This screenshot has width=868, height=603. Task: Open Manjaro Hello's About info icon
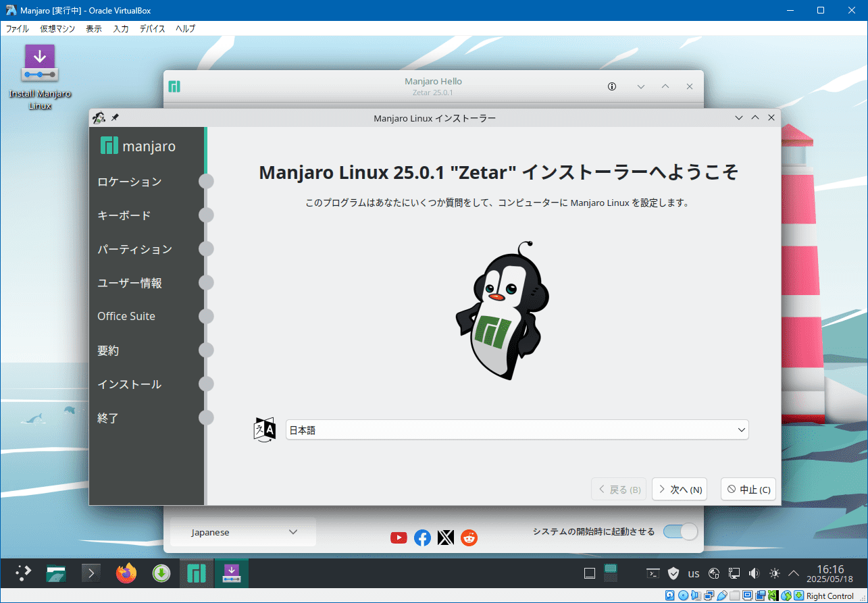(x=612, y=86)
